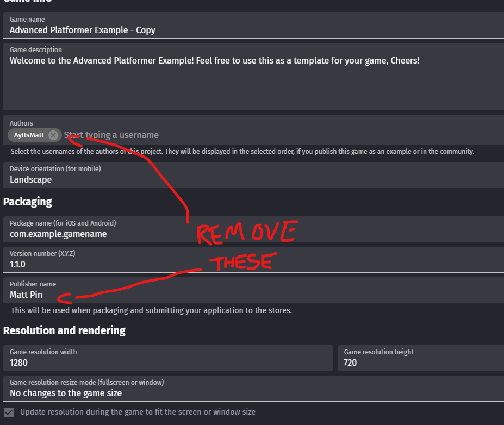Open the Device orientation Landscape dropdown
The height and width of the screenshot is (425, 504).
coord(253,175)
